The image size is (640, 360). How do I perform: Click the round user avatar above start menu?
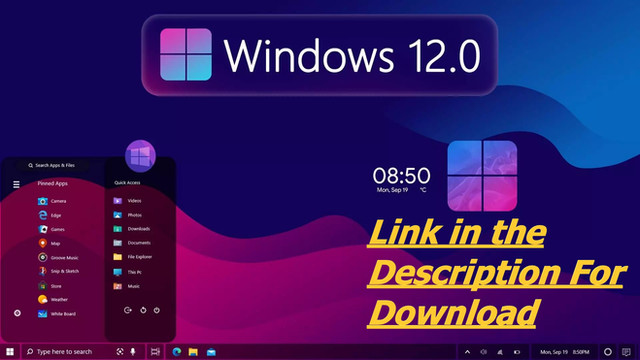(x=140, y=156)
